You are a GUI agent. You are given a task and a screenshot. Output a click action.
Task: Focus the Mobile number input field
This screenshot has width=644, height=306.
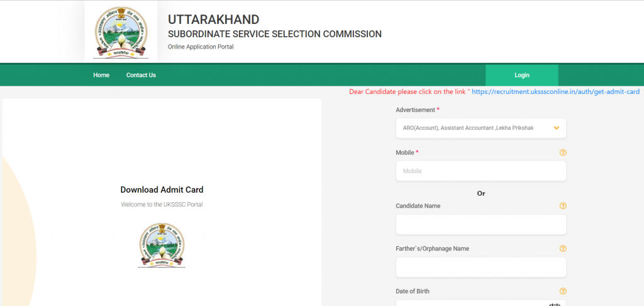(x=481, y=171)
